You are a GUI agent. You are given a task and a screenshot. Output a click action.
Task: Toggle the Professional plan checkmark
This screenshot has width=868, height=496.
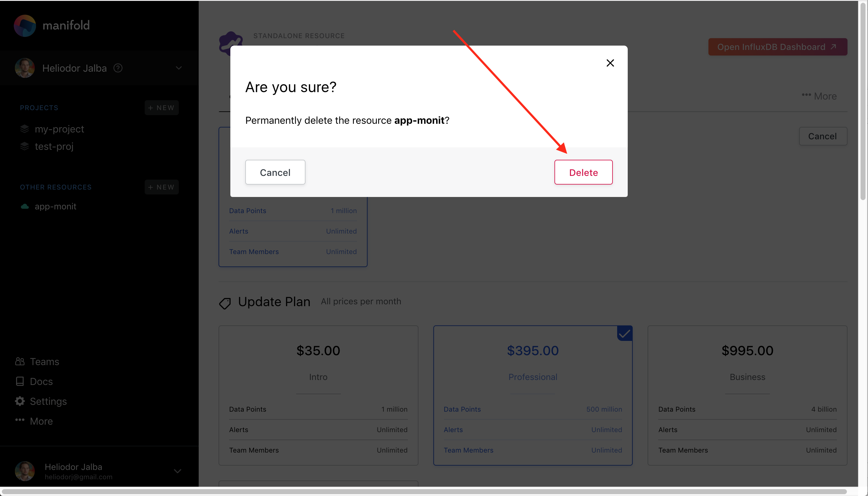pos(625,333)
